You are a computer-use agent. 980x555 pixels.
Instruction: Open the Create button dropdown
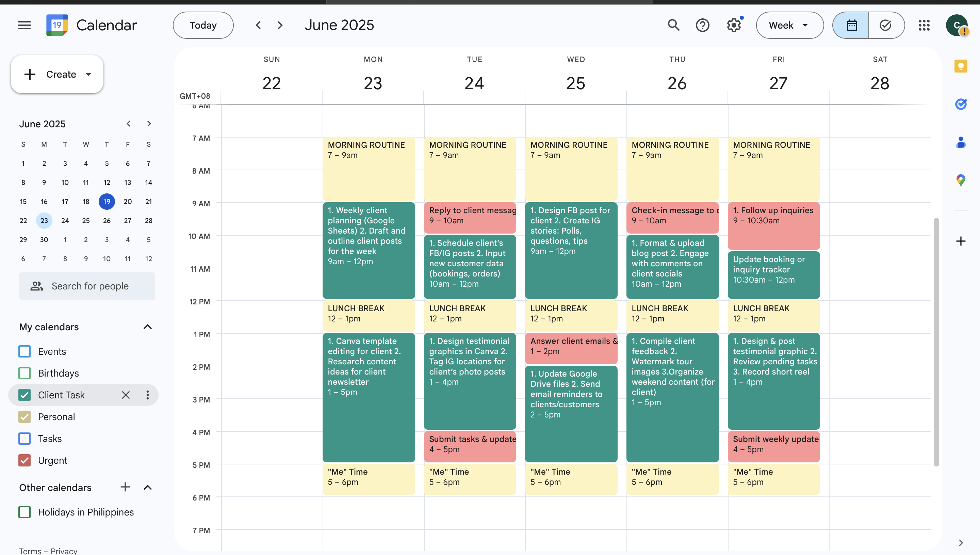(88, 74)
